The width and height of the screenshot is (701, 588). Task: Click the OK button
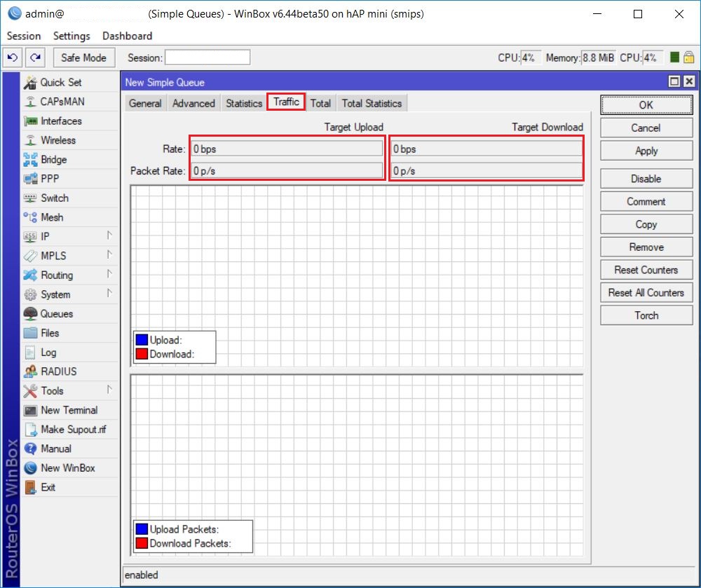[646, 105]
